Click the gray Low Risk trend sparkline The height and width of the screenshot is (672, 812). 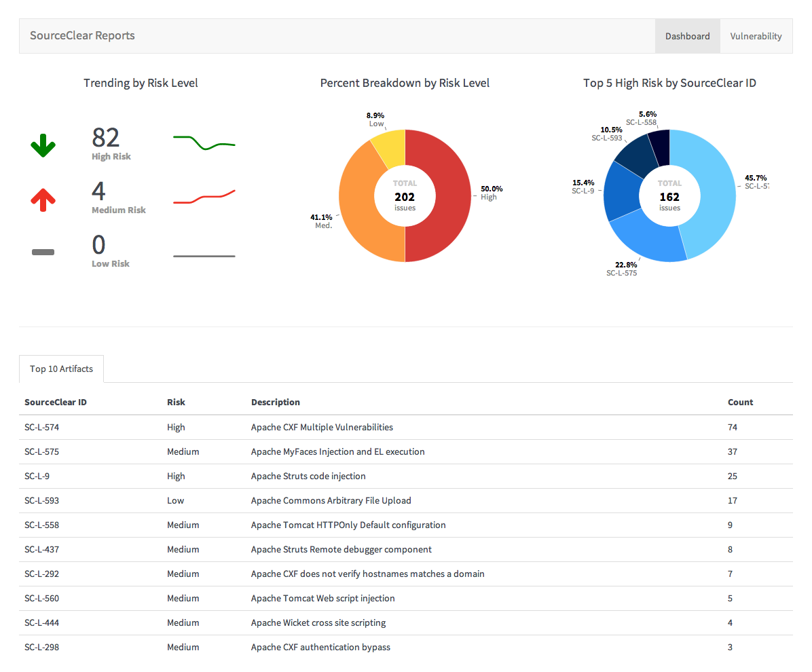click(204, 256)
